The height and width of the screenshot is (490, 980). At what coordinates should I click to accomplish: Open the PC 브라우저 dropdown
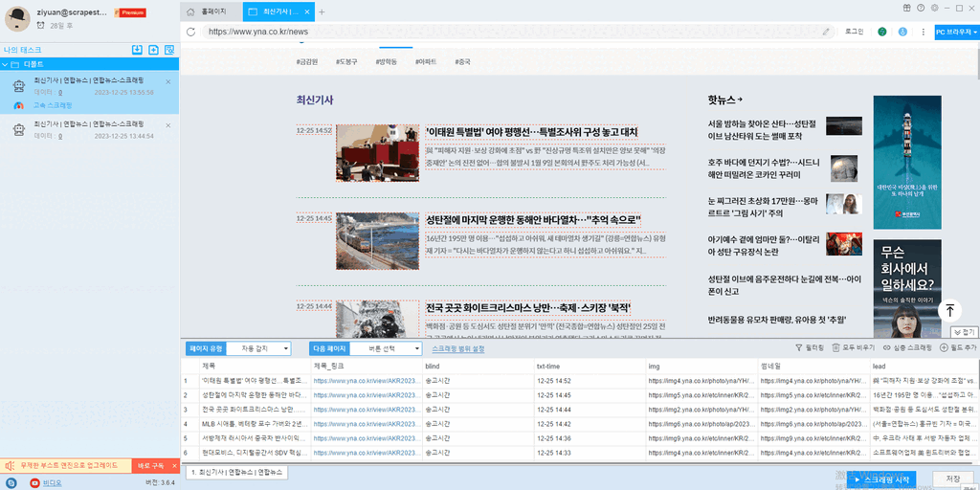point(957,32)
